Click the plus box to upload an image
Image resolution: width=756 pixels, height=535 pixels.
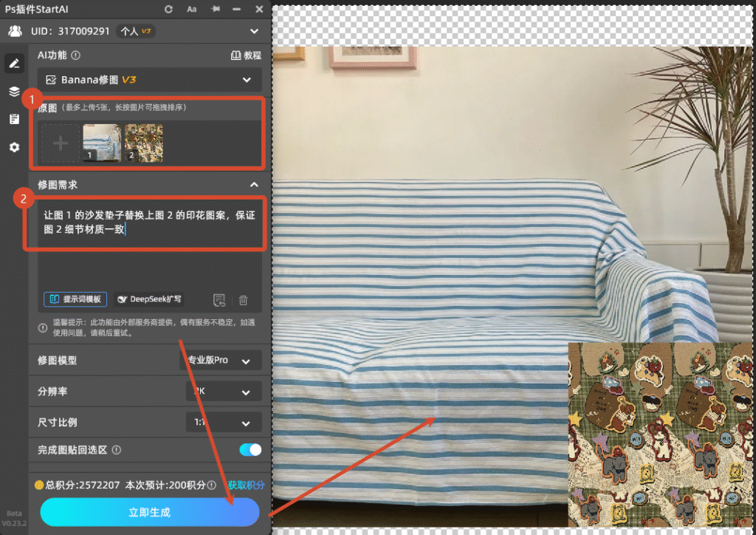[60, 143]
